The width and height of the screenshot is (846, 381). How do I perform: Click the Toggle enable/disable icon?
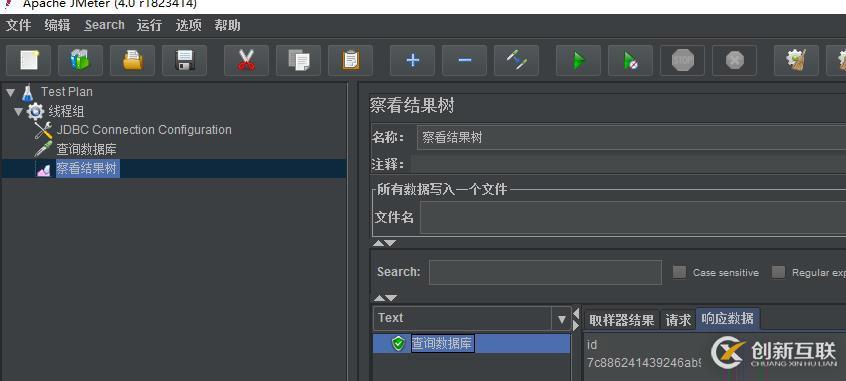tap(516, 60)
